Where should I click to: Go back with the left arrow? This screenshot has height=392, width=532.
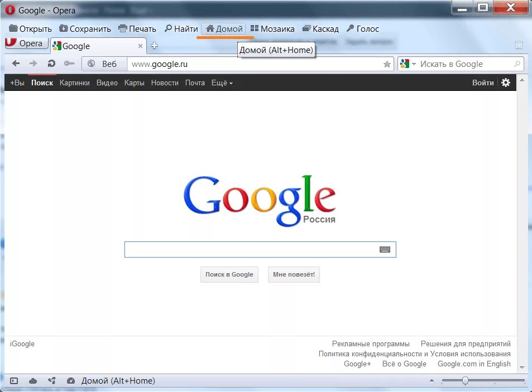click(x=16, y=64)
